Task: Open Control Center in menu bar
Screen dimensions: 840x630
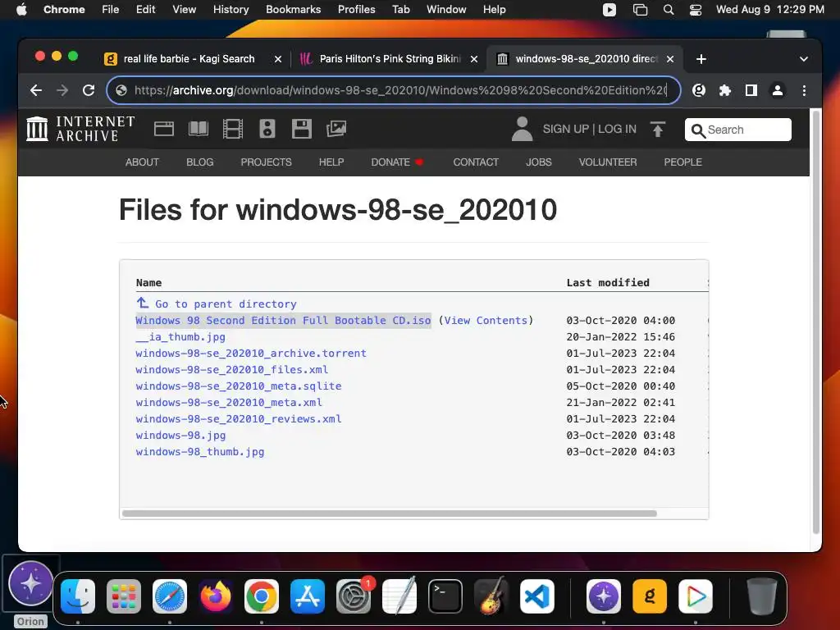Action: click(x=696, y=10)
